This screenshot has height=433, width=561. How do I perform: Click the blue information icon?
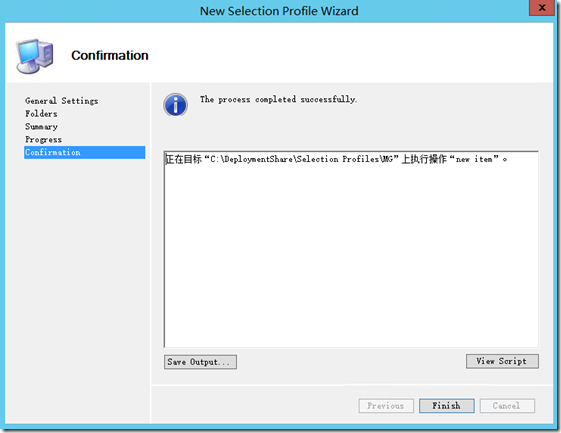pos(175,105)
